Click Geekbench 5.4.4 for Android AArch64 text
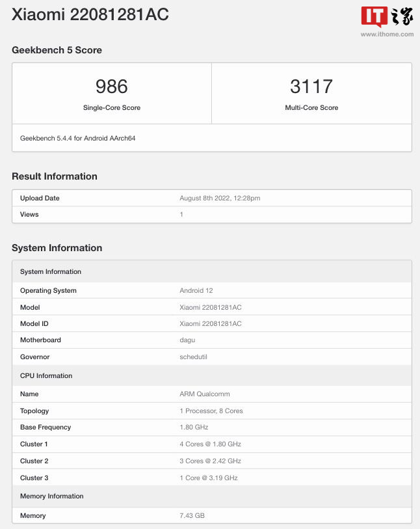The height and width of the screenshot is (529, 420). pyautogui.click(x=77, y=139)
